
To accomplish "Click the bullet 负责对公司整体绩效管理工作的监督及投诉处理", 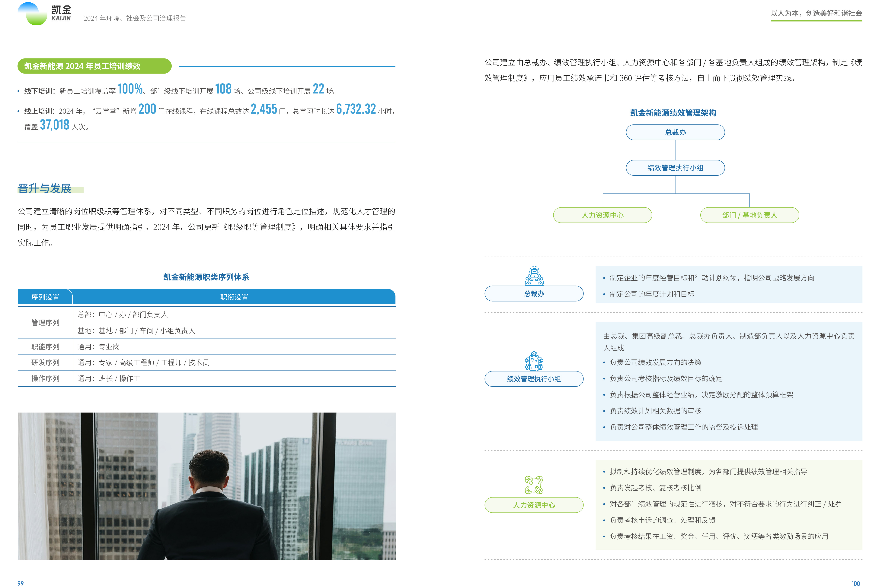I will 684,427.
